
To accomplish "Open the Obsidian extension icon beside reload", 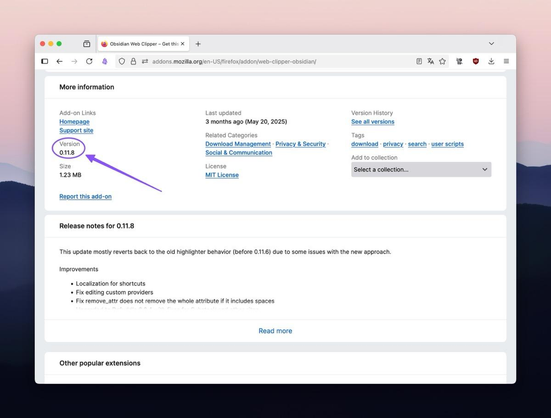I will [105, 61].
